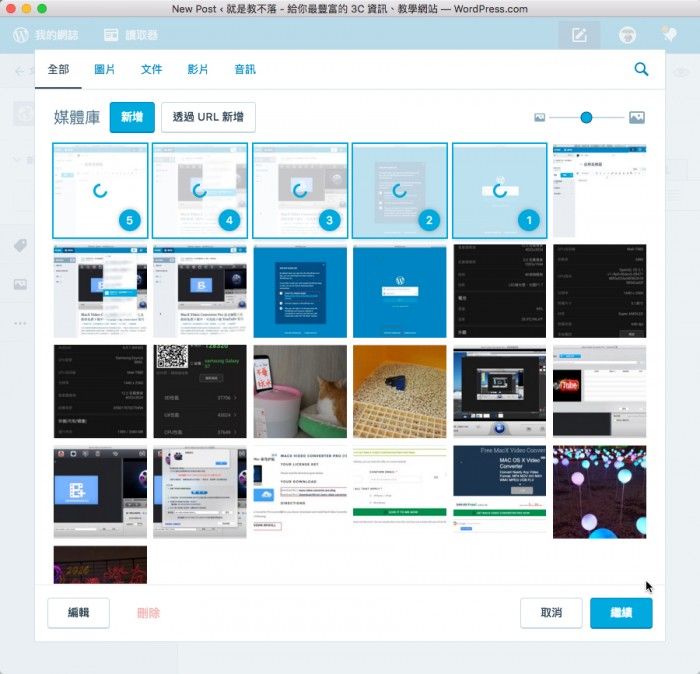Select the glowing light balls photo thumbnail

point(600,492)
